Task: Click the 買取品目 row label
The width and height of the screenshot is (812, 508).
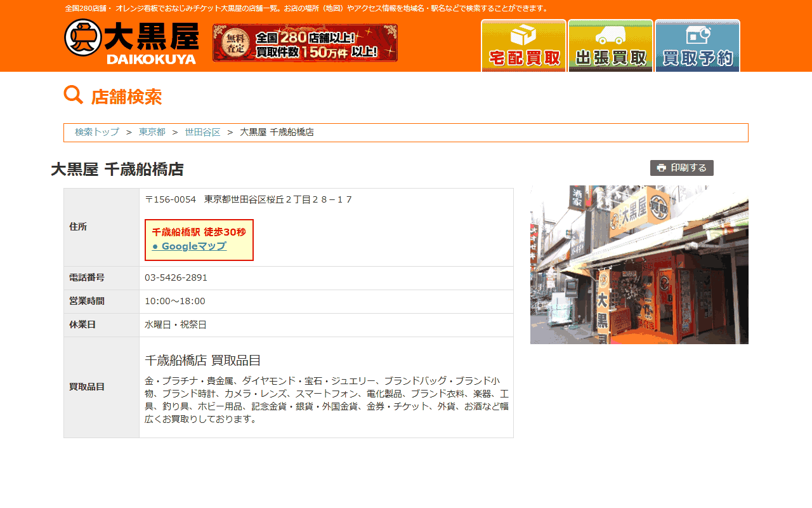Action: (87, 387)
